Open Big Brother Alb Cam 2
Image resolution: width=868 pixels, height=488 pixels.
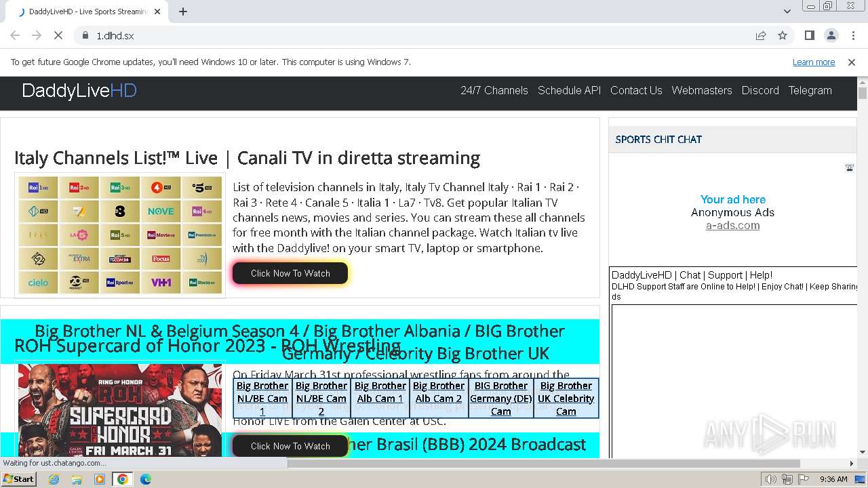click(439, 392)
